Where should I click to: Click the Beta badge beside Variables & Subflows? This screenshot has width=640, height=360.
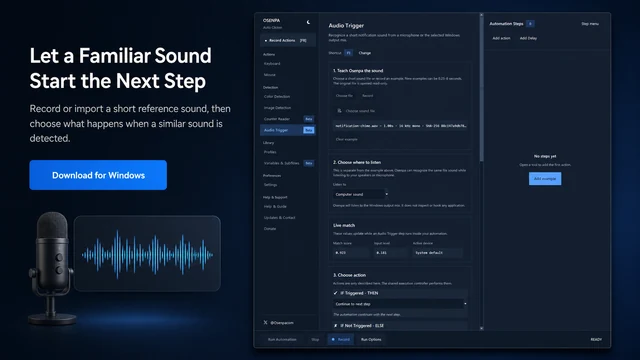(x=309, y=163)
